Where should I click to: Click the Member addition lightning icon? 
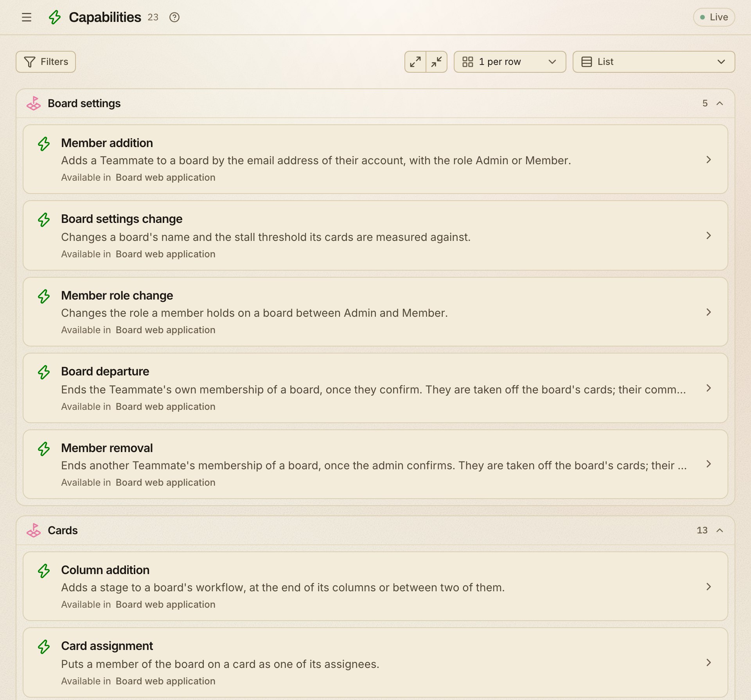click(x=44, y=144)
